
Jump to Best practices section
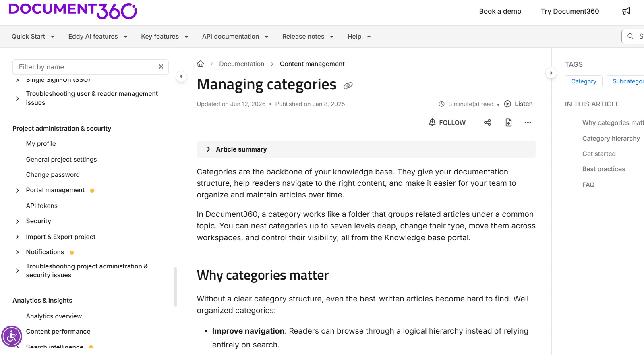coord(604,169)
